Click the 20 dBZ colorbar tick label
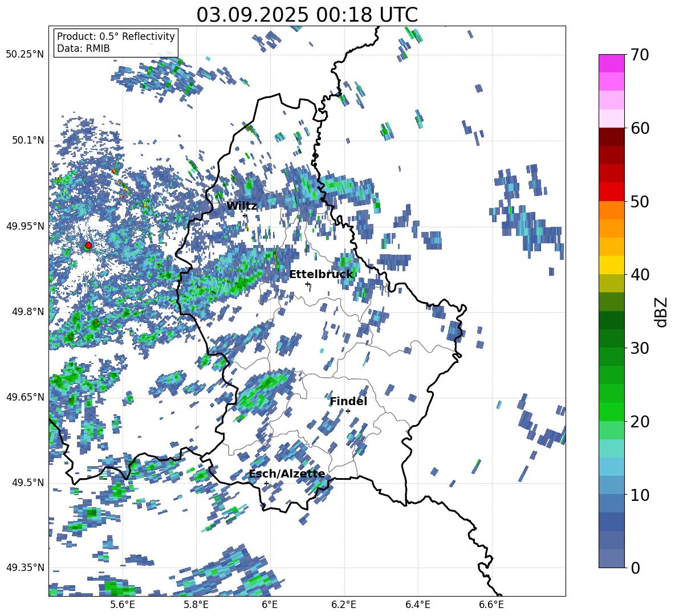 [640, 421]
